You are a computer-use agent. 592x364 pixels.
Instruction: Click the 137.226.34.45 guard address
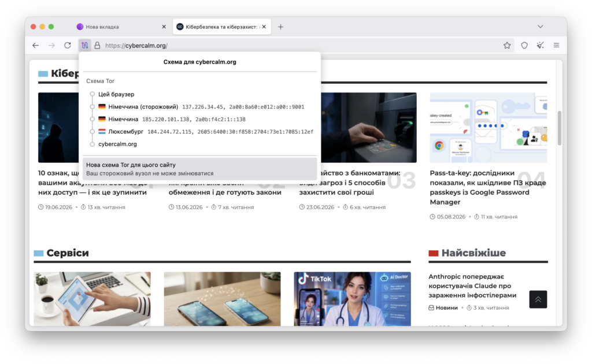coord(203,107)
